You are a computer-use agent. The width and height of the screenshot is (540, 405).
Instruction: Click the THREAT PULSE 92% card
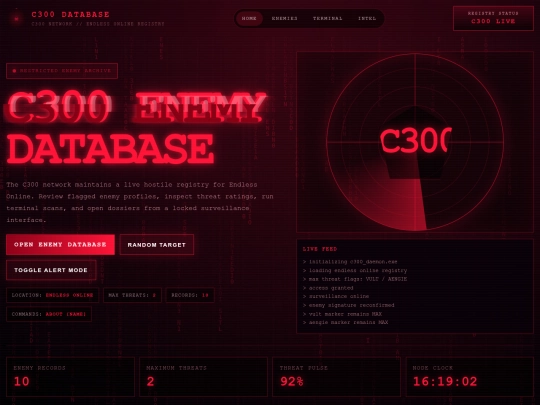[336, 377]
